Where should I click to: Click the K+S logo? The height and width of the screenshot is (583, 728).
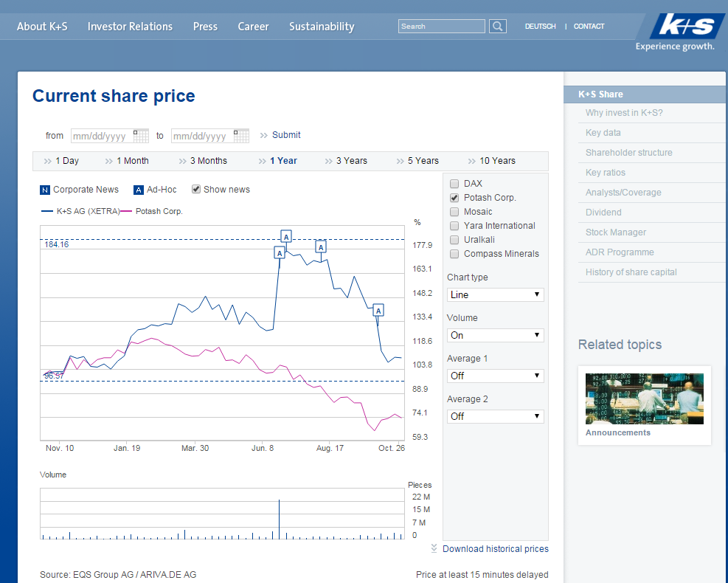pyautogui.click(x=686, y=27)
